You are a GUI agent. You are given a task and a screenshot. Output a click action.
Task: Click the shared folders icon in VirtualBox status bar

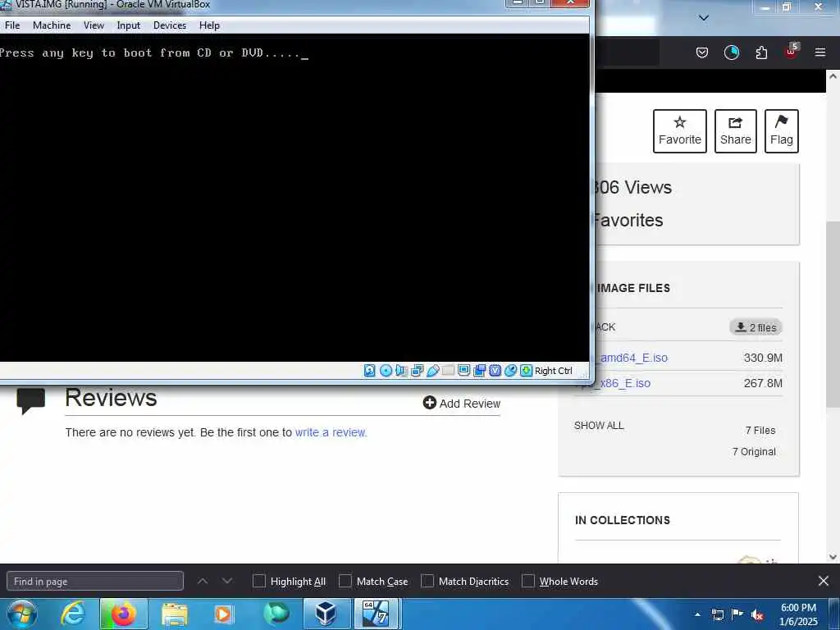pyautogui.click(x=449, y=371)
